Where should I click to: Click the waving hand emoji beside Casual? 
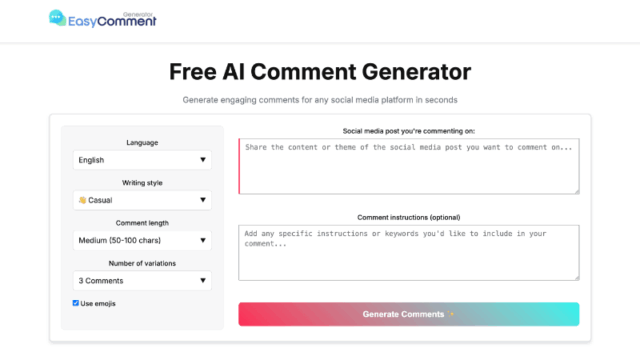pos(82,200)
